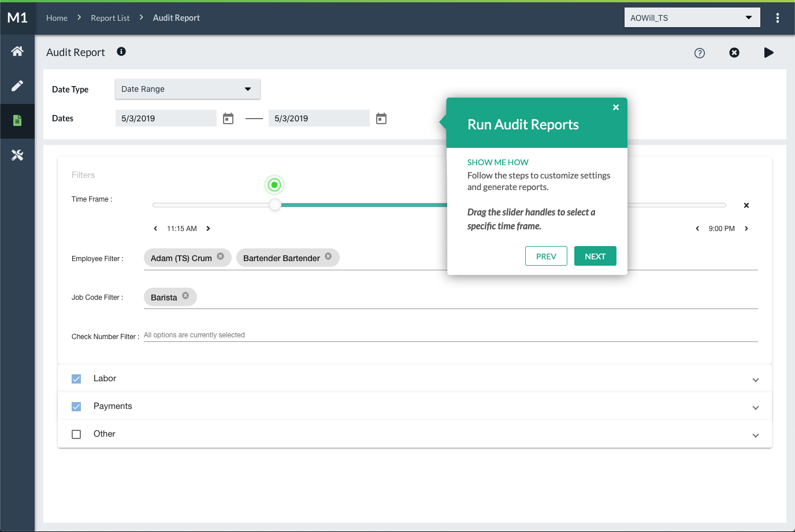Remove Bartender Bartender employee chip
This screenshot has height=532, width=795.
coord(328,256)
